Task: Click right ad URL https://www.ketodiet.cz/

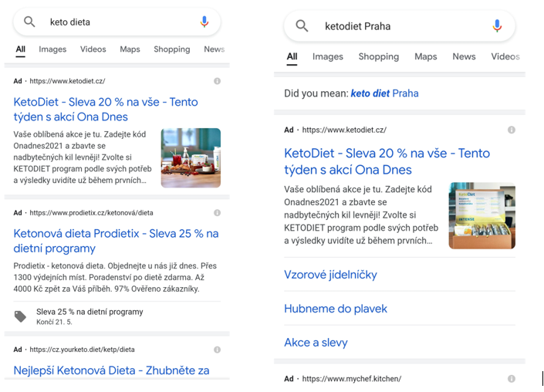Action: [344, 130]
